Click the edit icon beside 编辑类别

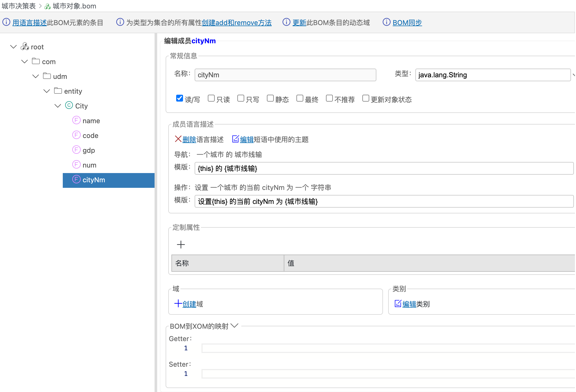pos(398,304)
